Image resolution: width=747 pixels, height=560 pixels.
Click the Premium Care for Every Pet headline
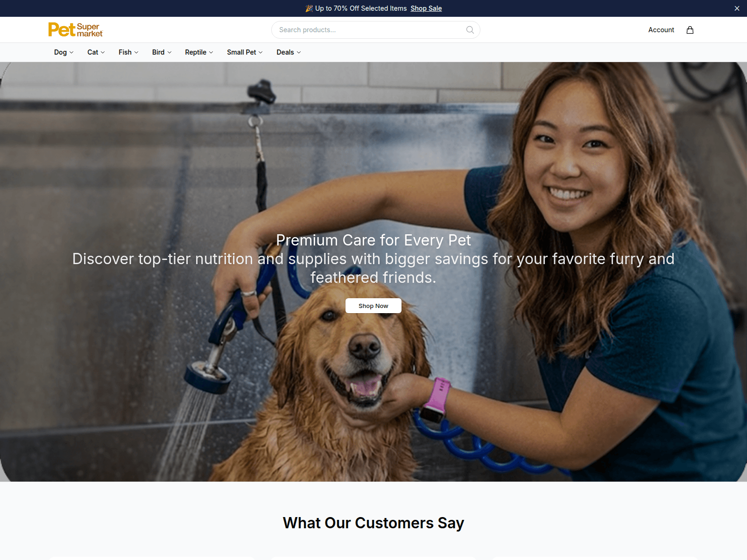coord(373,240)
